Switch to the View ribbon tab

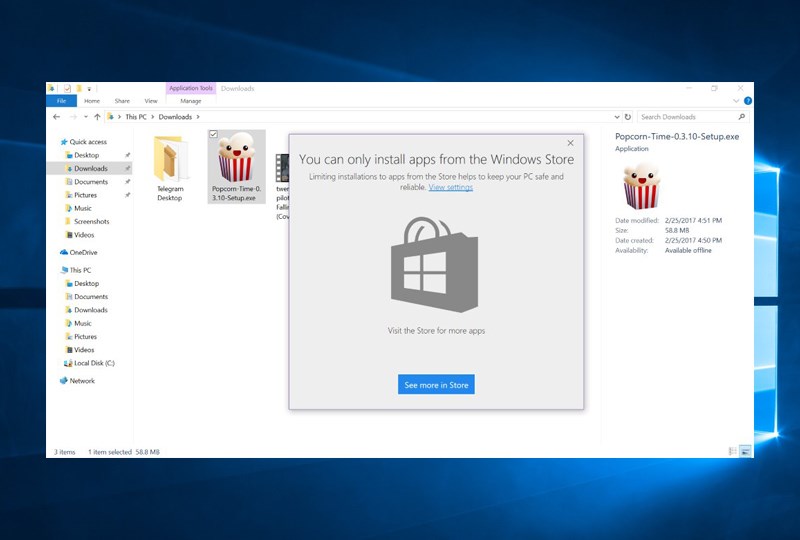[151, 101]
